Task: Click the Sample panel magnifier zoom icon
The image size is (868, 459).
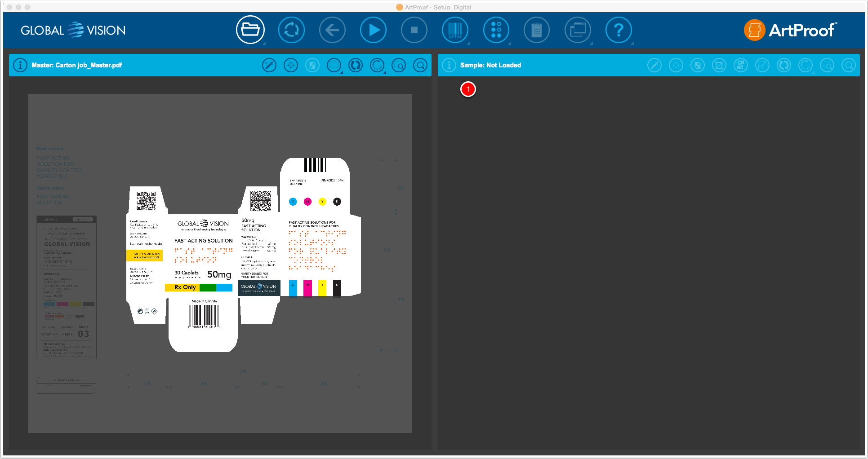Action: (x=849, y=65)
